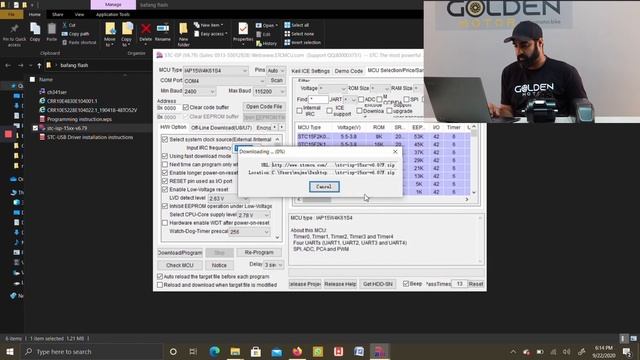Image resolution: width=640 pixels, height=360 pixels.
Task: Open the CPU-Core supply level dropdown
Action: click(254, 215)
